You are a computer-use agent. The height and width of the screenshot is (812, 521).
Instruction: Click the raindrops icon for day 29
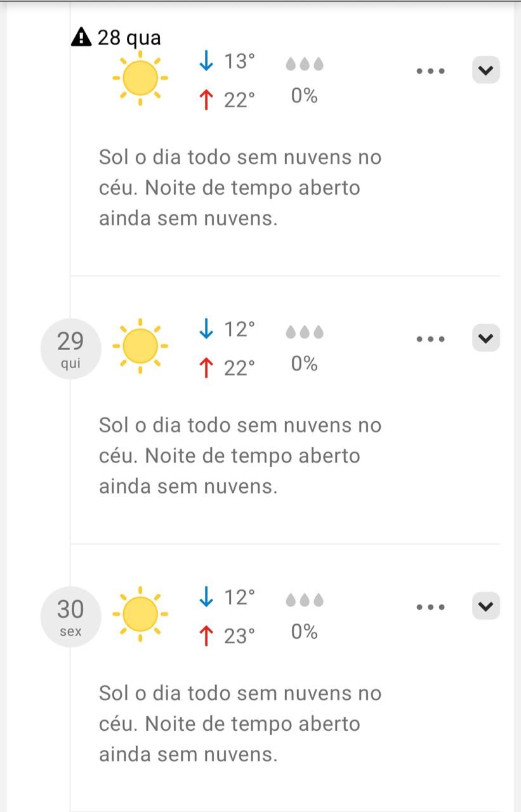click(x=304, y=332)
